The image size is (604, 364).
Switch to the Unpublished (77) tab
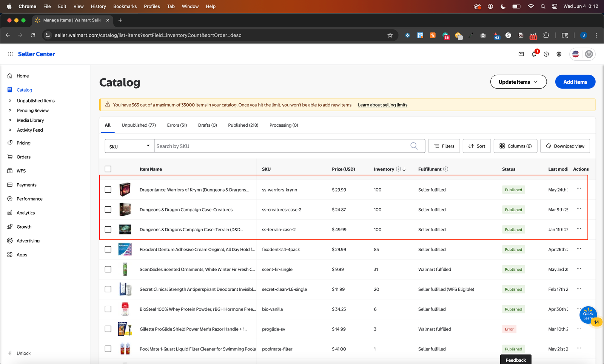click(139, 125)
